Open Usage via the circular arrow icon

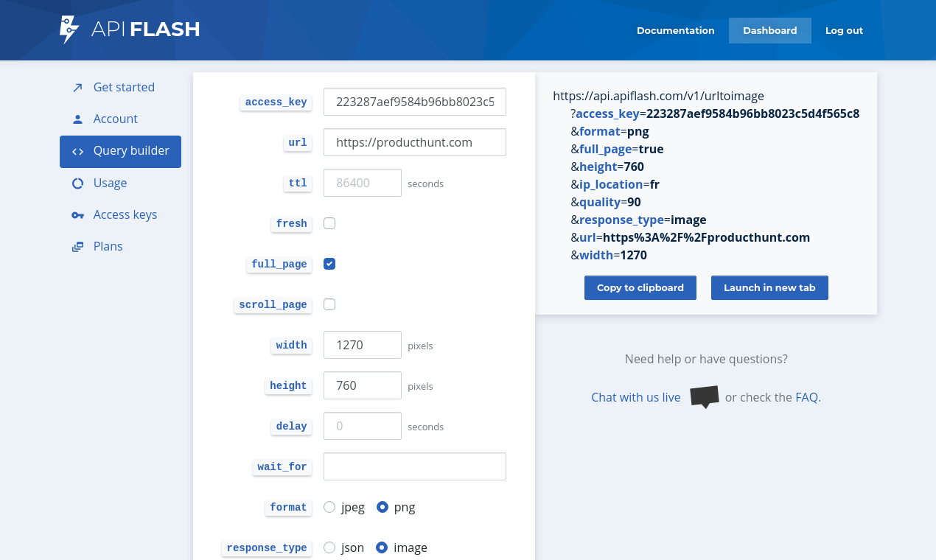[77, 183]
